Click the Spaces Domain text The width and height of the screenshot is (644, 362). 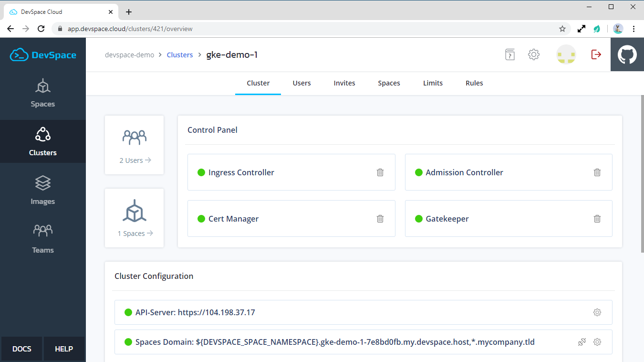point(335,342)
